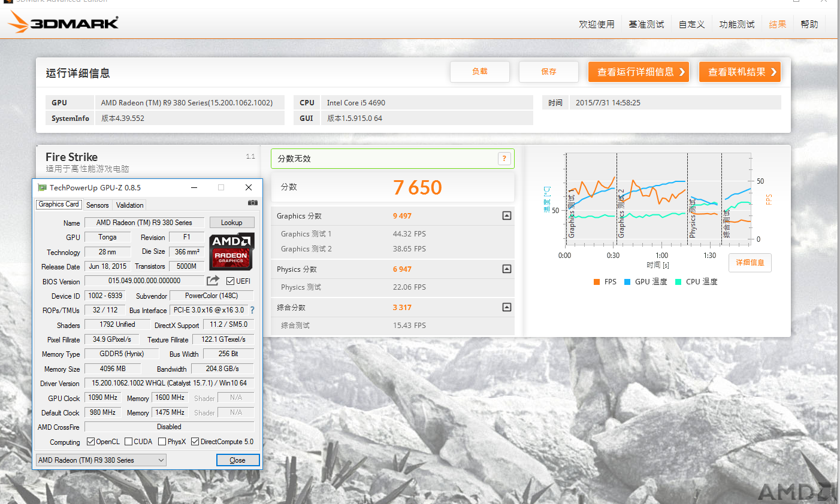This screenshot has height=504, width=840.
Task: Click the GPU name field in GPU-Z
Action: 144,222
